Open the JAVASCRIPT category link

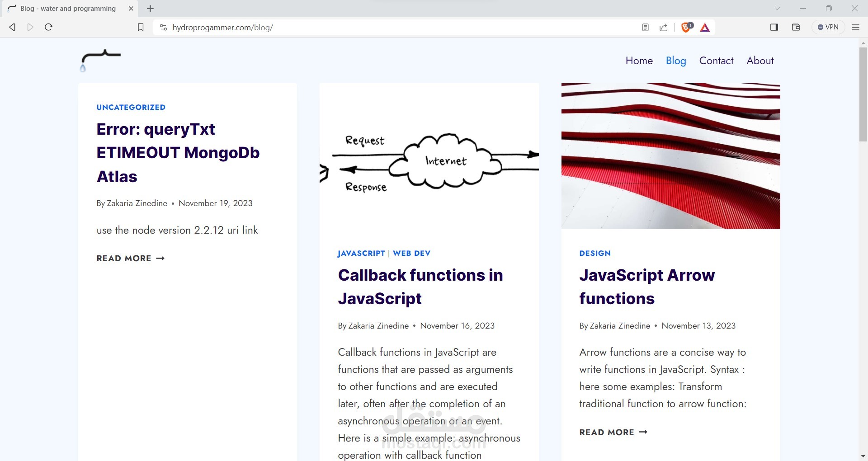tap(361, 254)
